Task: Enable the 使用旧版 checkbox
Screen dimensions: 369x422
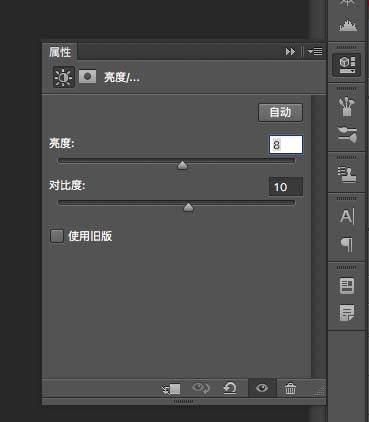Action: coord(57,236)
